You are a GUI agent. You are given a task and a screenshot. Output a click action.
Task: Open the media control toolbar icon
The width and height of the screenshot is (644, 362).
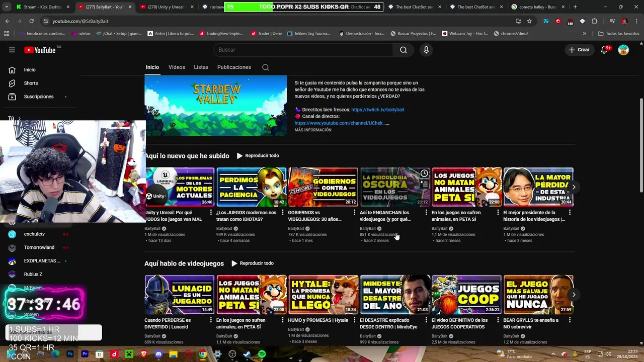pyautogui.click(x=612, y=21)
